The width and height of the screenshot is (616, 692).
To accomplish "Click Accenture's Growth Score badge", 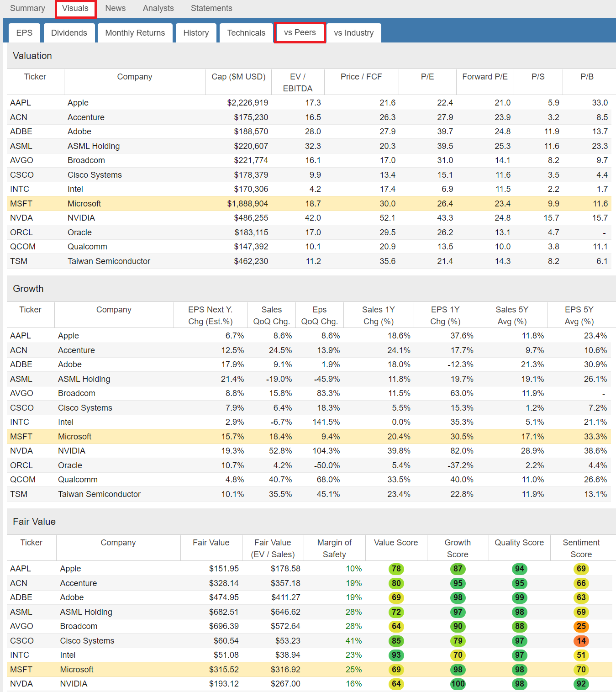I will pyautogui.click(x=458, y=583).
